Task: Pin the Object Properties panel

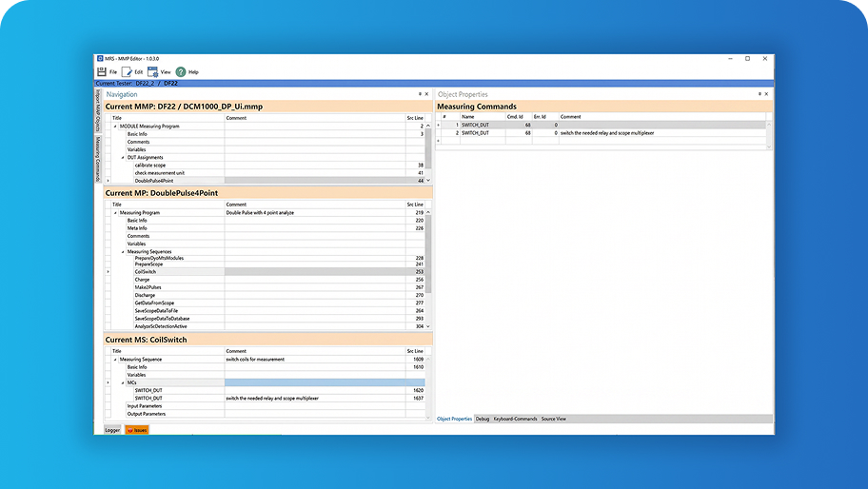Action: pos(759,94)
